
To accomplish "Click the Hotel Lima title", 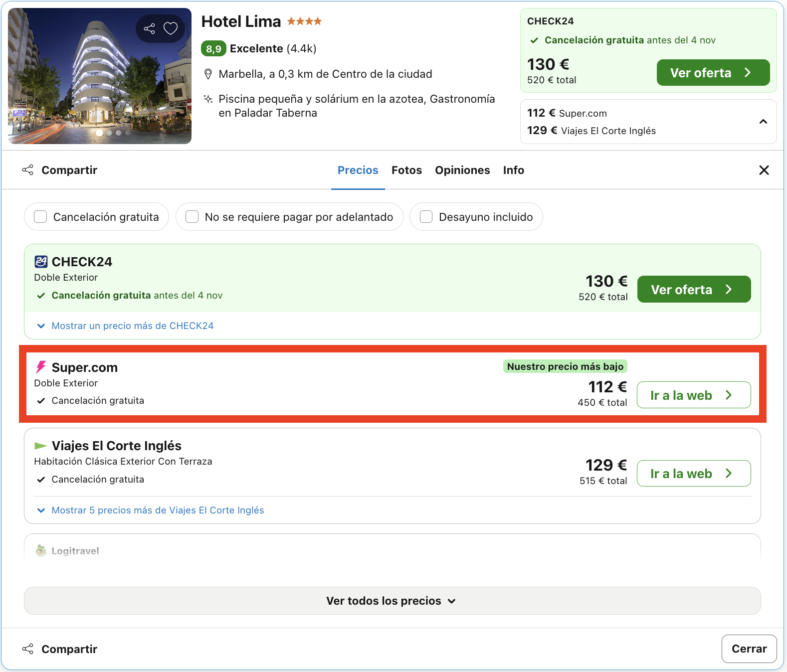I will coord(241,21).
